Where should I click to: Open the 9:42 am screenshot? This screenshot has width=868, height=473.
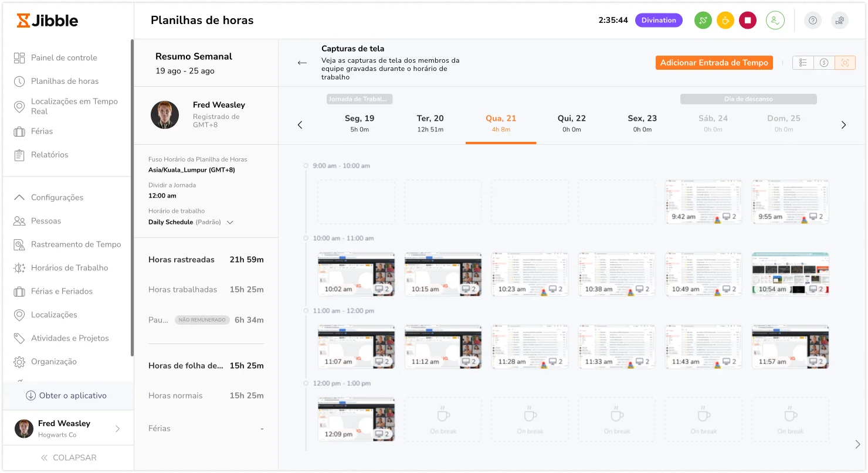[703, 202]
